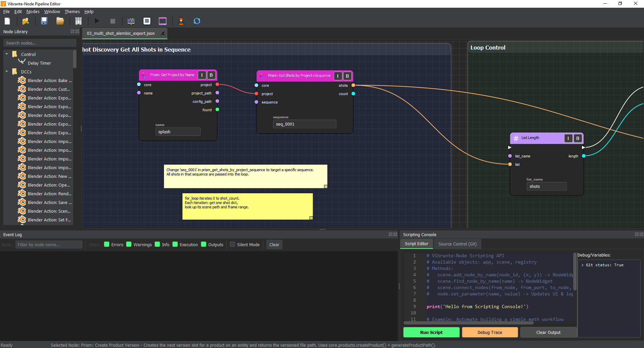Click the worker with helmet toolbar icon
Image resolution: width=644 pixels, height=348 pixels.
181,21
